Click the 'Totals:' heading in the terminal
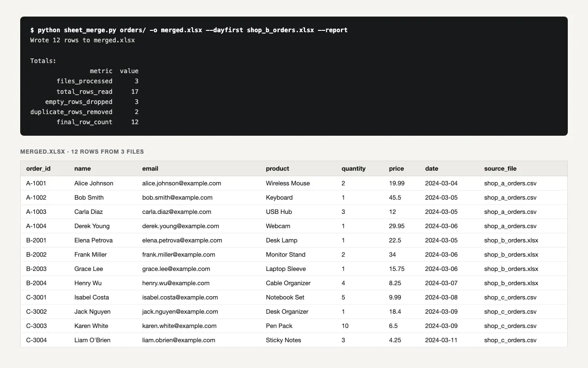588x368 pixels. click(43, 61)
